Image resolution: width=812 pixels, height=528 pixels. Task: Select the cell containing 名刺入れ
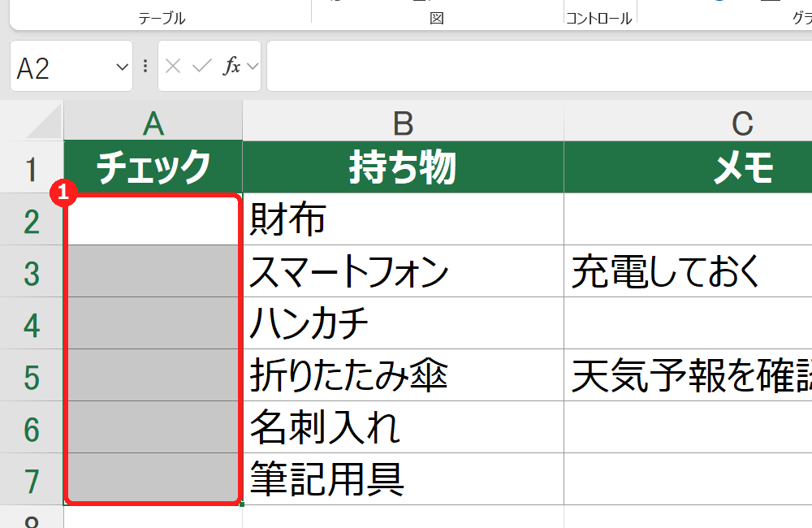(x=403, y=427)
